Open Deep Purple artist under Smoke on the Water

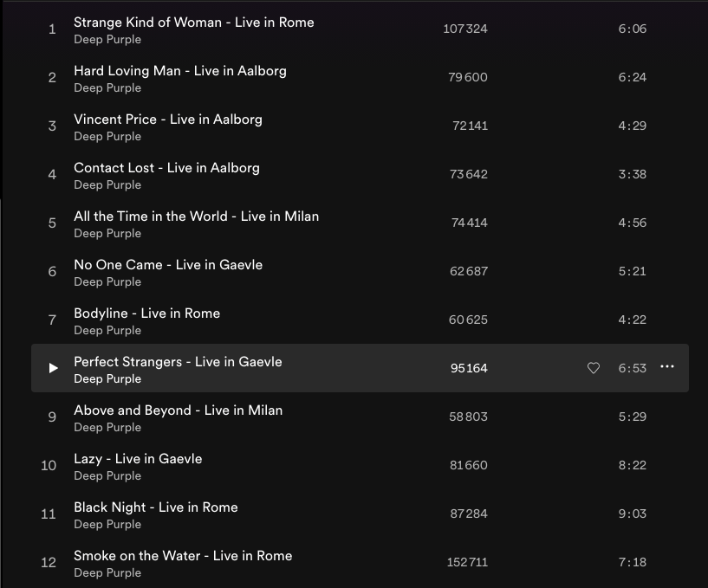[x=107, y=572]
